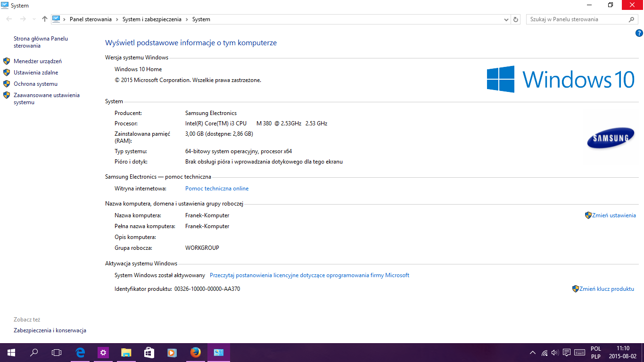Viewport: 644px width, 362px height.
Task: Go to System i zabezpieczenia breadcrumb
Action: (151, 19)
